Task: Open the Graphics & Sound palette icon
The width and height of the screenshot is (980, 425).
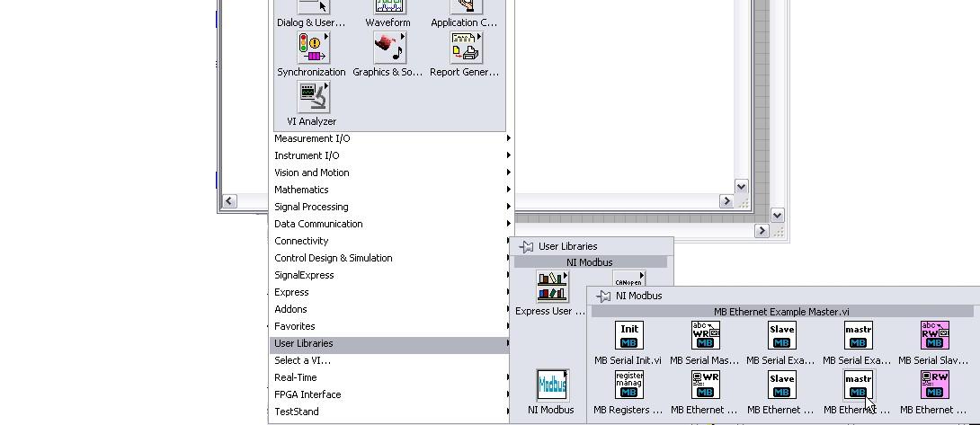Action: pos(389,48)
